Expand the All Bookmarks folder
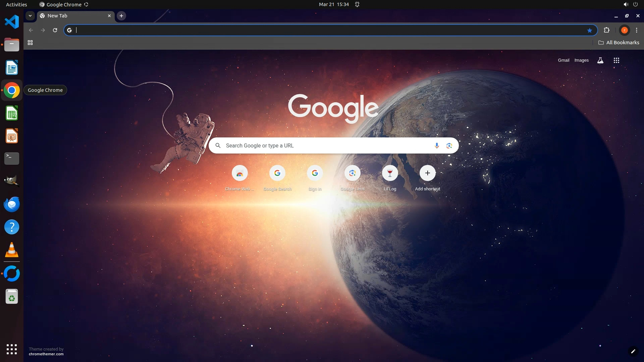 pos(619,43)
